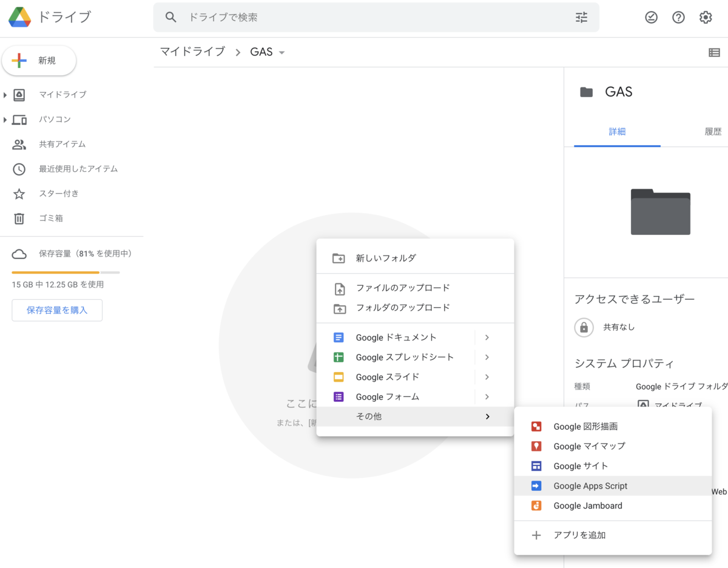Click the Google Forms purple icon
Viewport: 728px width, 568px height.
click(x=339, y=397)
